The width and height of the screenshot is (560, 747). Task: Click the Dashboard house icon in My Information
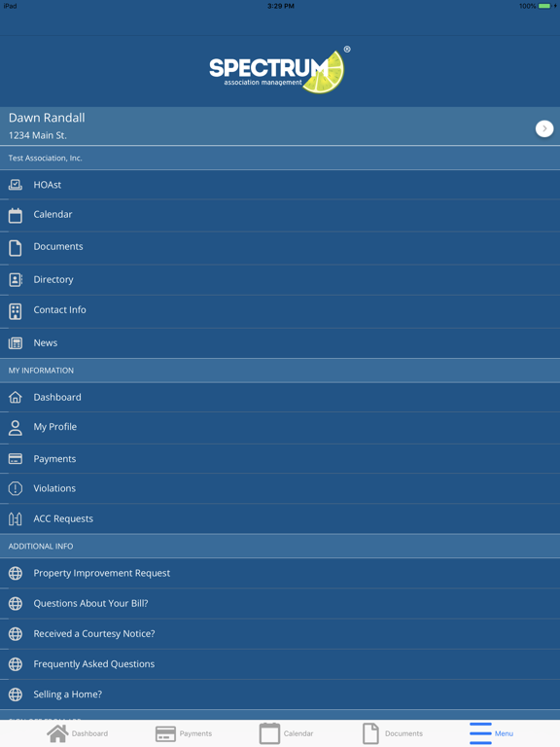pyautogui.click(x=16, y=397)
